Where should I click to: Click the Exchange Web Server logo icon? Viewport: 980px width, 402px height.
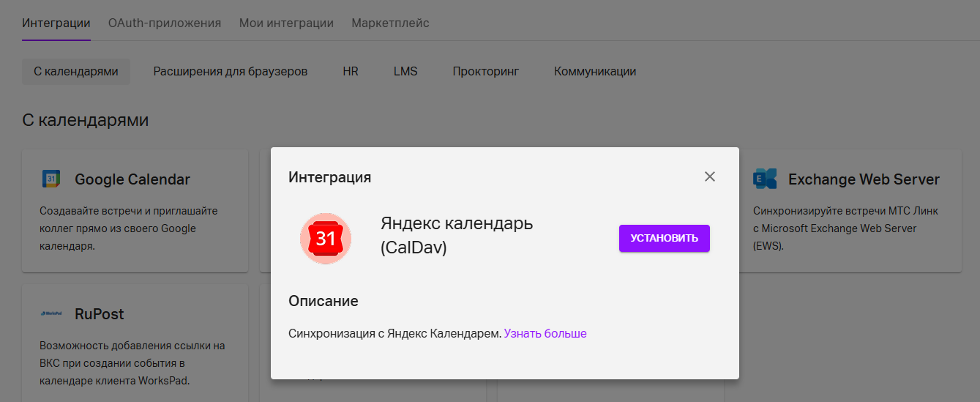coord(765,179)
